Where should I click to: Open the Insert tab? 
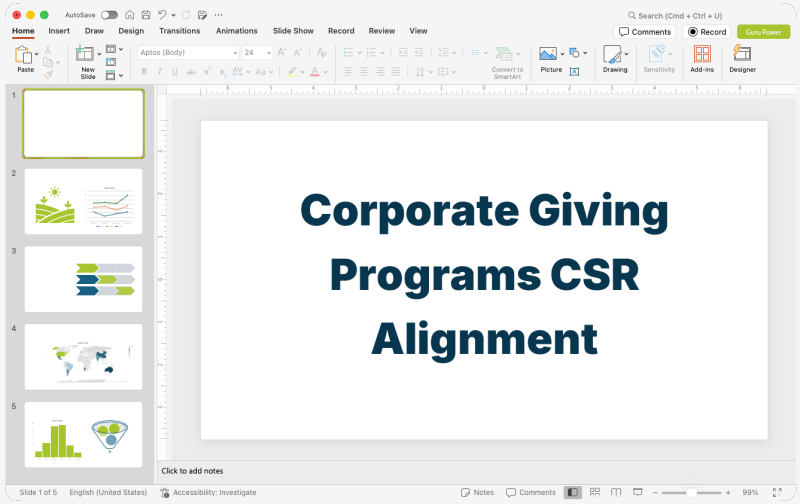[x=59, y=31]
